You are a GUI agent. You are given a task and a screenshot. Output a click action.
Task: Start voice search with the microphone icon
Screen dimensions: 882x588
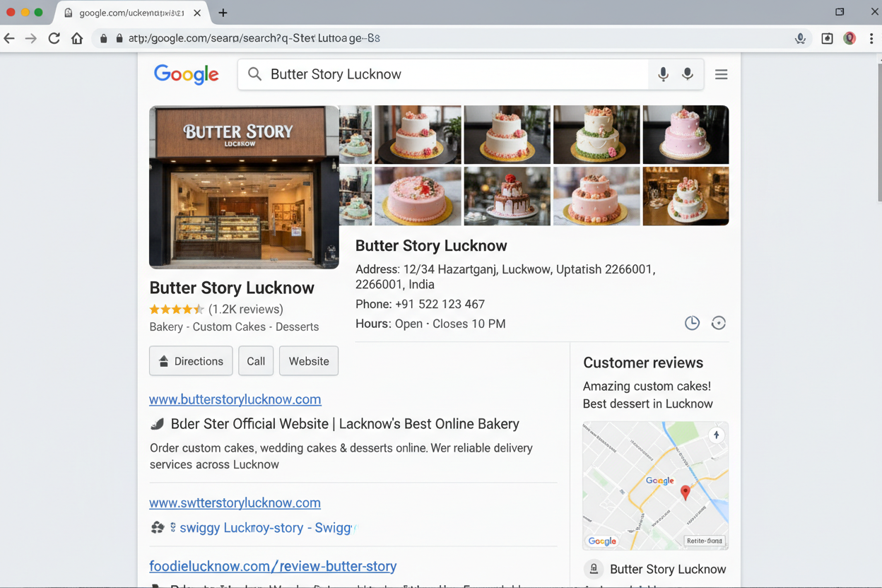pos(663,73)
